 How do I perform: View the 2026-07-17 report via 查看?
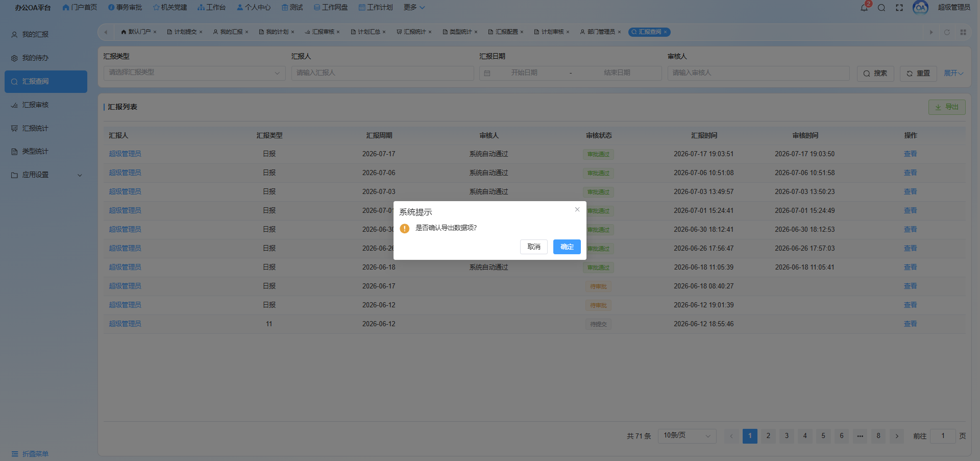click(910, 154)
